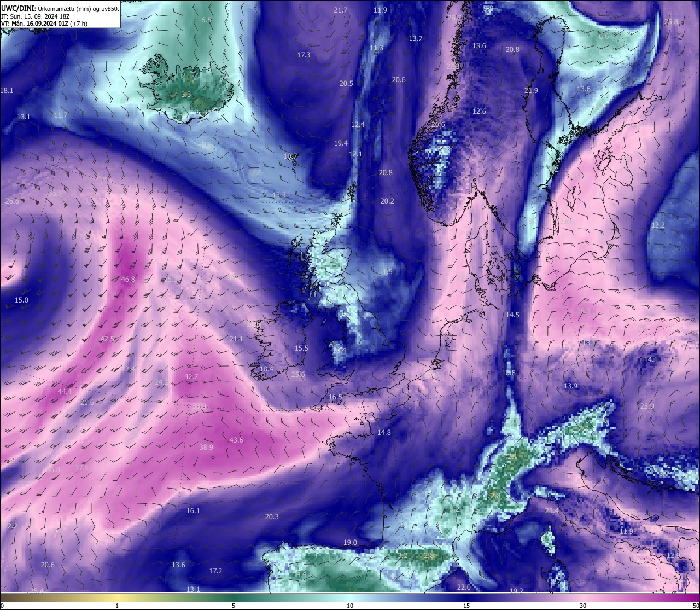
Task: Click the 30 tick on the color scale
Action: [583, 606]
